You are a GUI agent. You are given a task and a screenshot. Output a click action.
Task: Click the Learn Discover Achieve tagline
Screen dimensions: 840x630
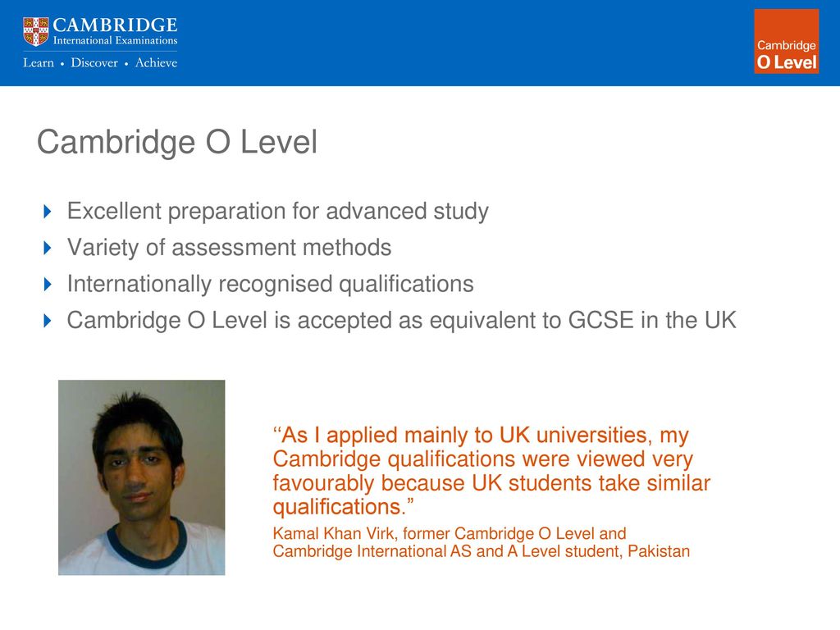click(100, 62)
